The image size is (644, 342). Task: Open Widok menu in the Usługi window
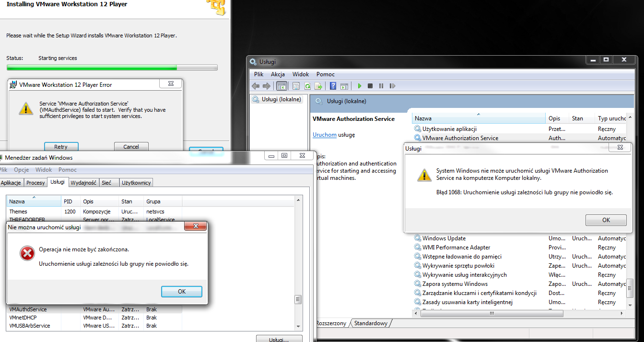(x=301, y=74)
